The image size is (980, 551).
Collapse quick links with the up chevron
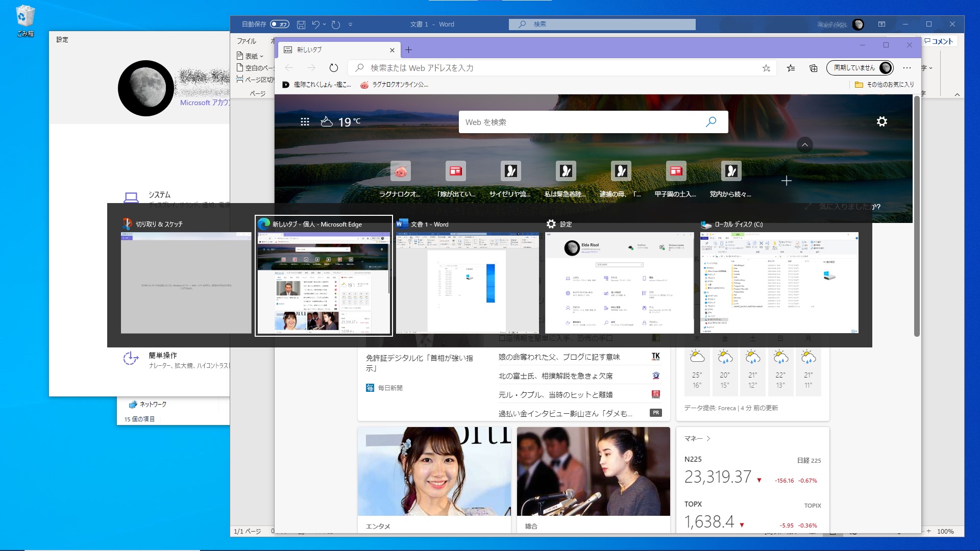[x=804, y=145]
